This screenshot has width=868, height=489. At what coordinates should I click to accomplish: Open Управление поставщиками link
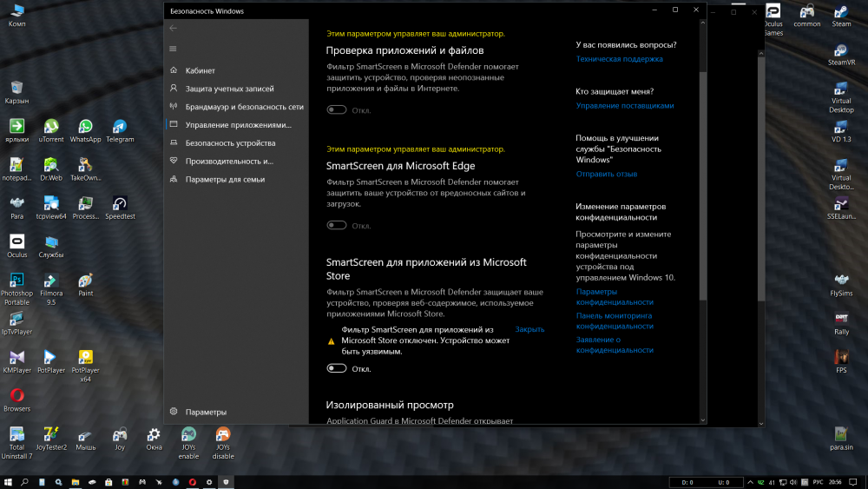(625, 105)
